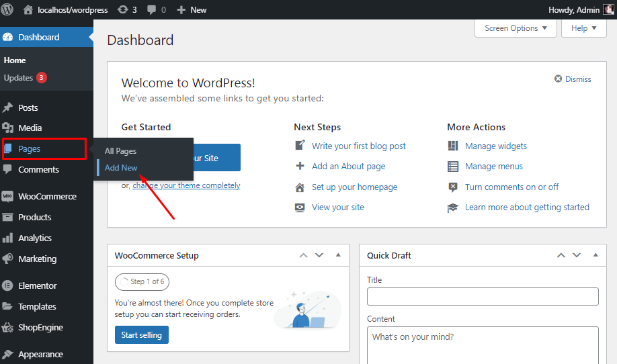Click the Appearance paintbrush icon

click(7, 354)
